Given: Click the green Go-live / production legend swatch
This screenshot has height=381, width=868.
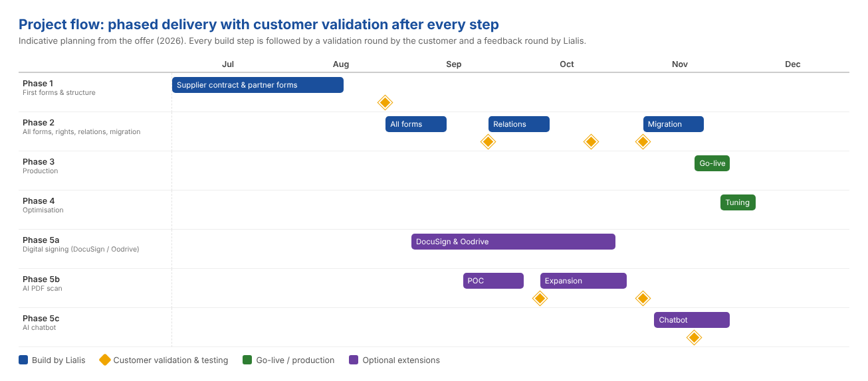Looking at the screenshot, I should 247,360.
